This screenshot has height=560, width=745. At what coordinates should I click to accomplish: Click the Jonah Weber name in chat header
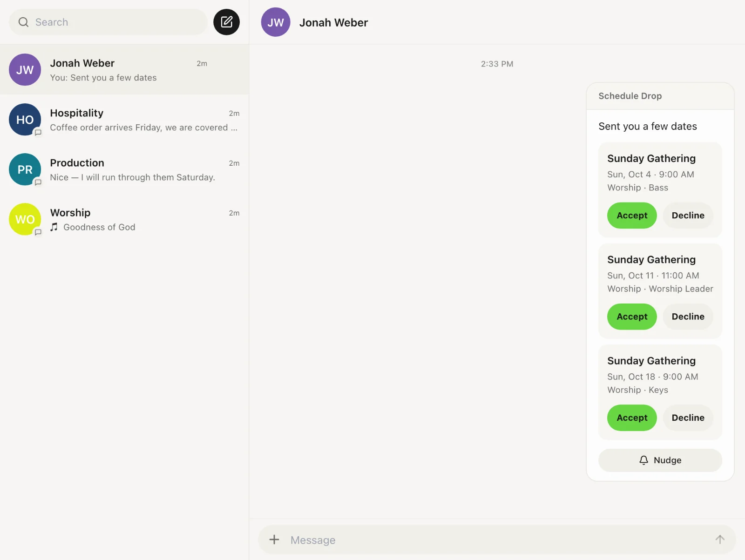point(333,22)
